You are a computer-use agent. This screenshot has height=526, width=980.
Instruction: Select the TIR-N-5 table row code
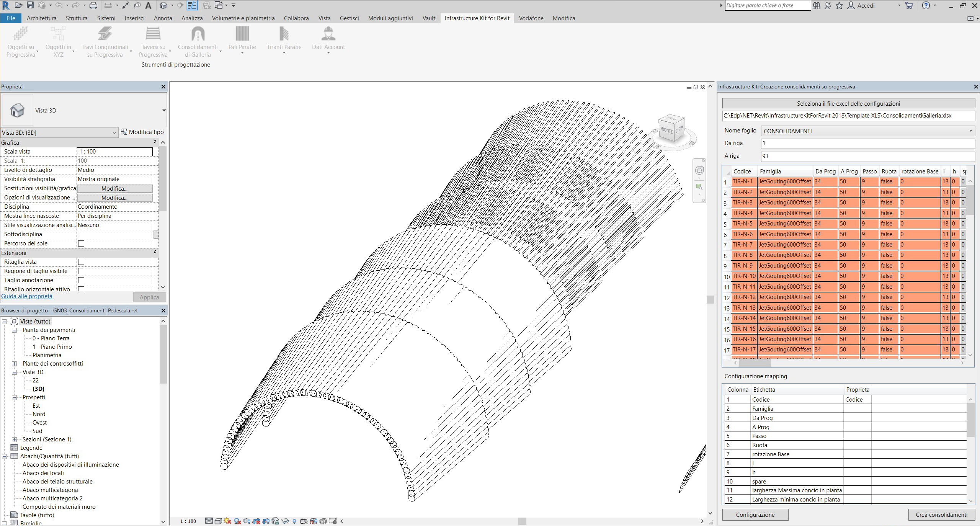[742, 224]
